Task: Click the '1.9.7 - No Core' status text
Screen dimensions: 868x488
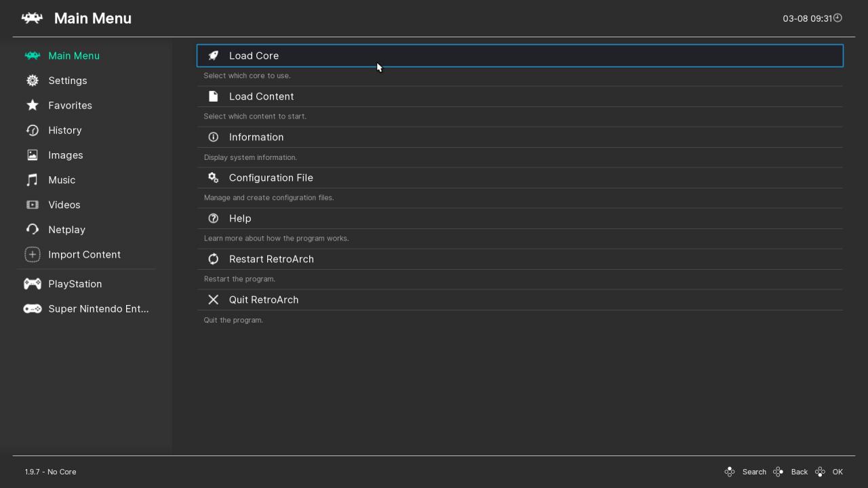Action: [x=51, y=472]
